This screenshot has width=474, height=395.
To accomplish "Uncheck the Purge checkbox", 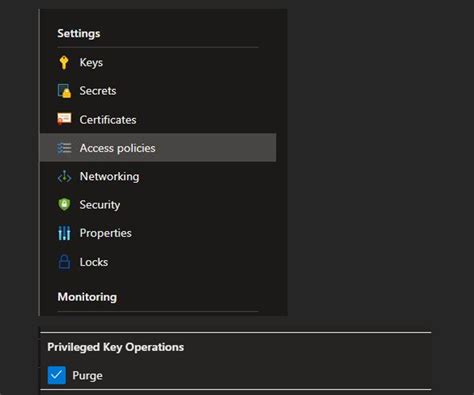I will 57,375.
